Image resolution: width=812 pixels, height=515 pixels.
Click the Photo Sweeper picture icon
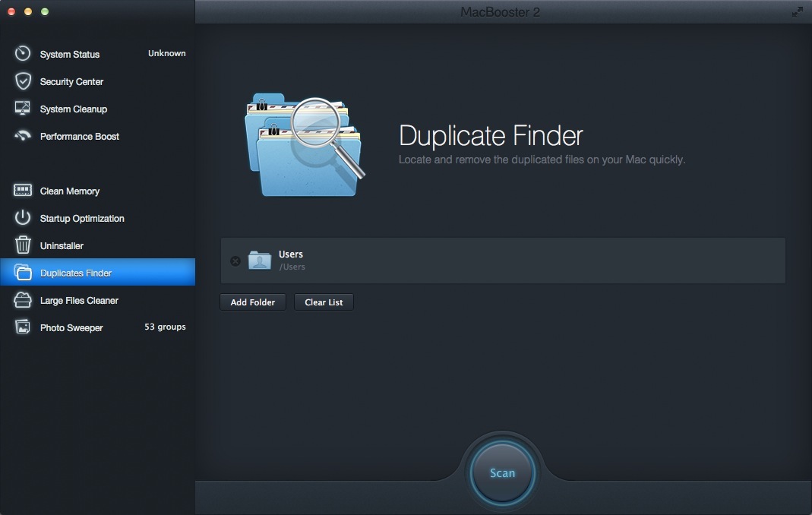pyautogui.click(x=22, y=327)
